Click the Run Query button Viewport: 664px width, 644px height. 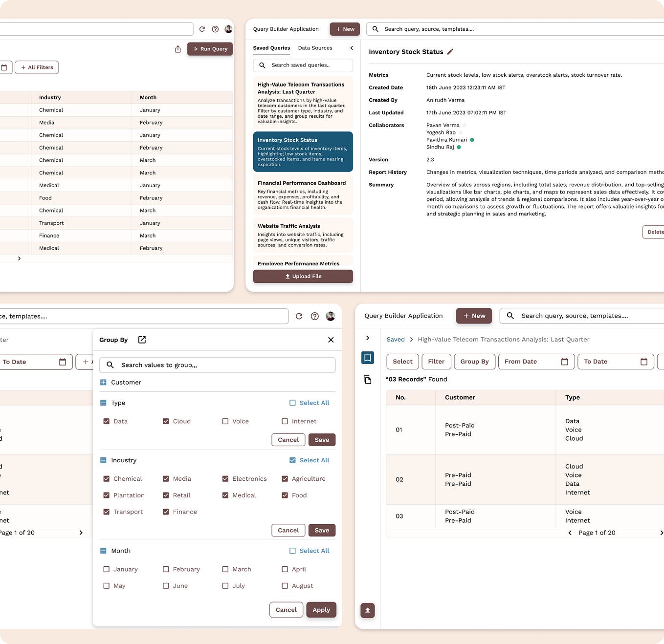point(210,49)
